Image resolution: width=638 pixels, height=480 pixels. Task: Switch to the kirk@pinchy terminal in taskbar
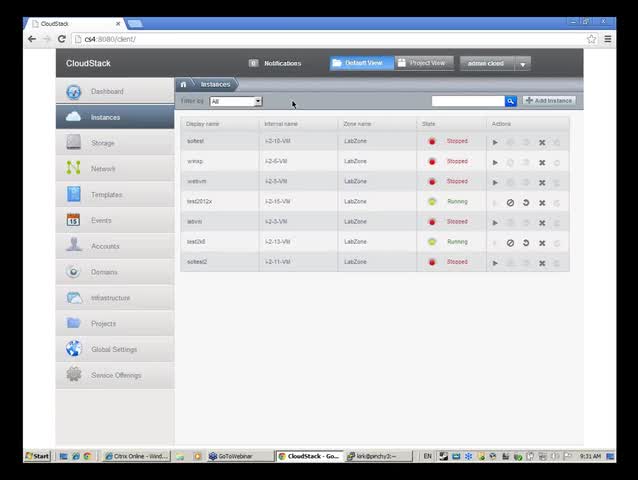[378, 456]
